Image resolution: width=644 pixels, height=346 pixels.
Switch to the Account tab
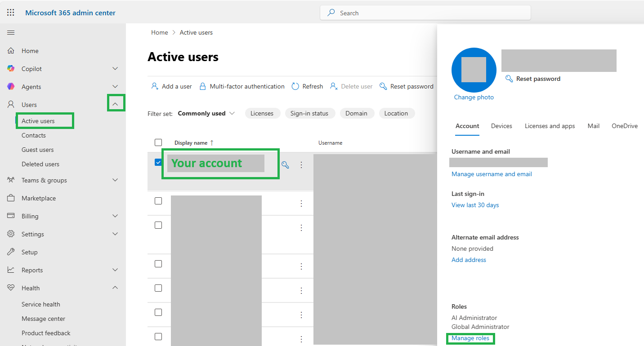tap(467, 126)
